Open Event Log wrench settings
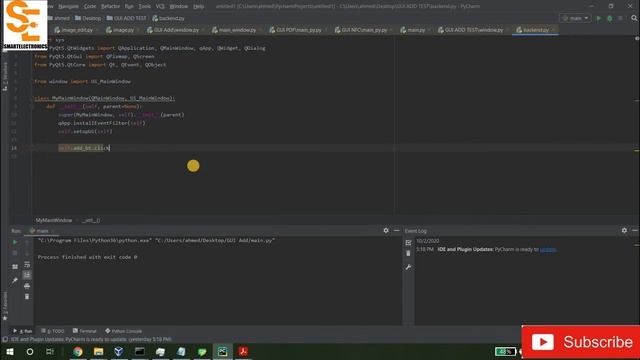The width and height of the screenshot is (640, 360). (409, 267)
